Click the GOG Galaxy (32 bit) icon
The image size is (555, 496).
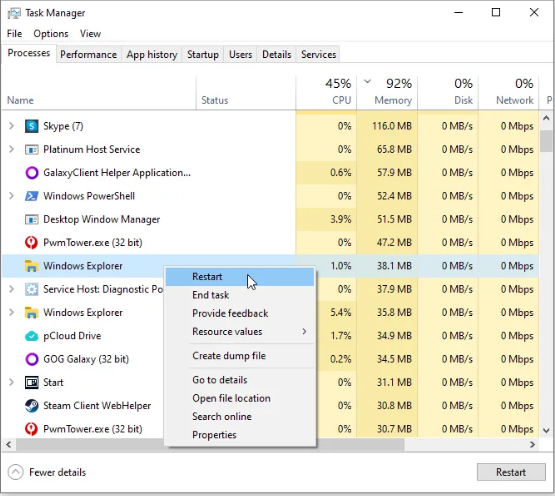pyautogui.click(x=32, y=359)
